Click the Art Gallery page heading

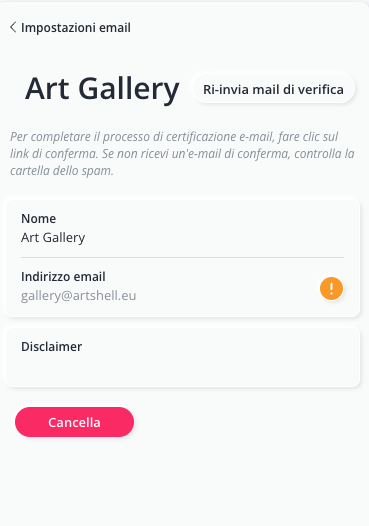tap(102, 89)
